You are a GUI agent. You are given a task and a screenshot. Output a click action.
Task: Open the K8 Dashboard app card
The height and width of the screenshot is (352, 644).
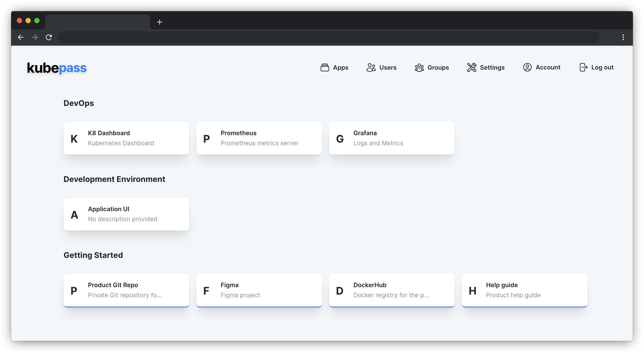(126, 138)
